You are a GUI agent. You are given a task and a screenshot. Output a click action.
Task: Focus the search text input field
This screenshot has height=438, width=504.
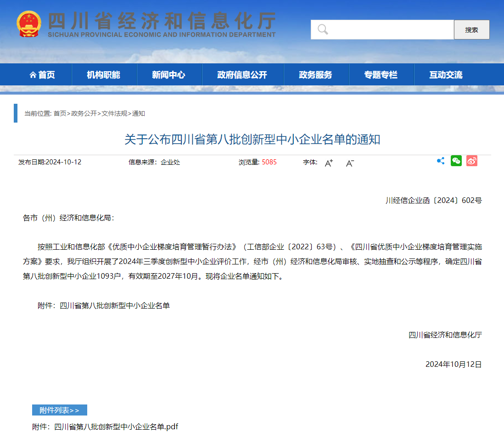pos(390,30)
